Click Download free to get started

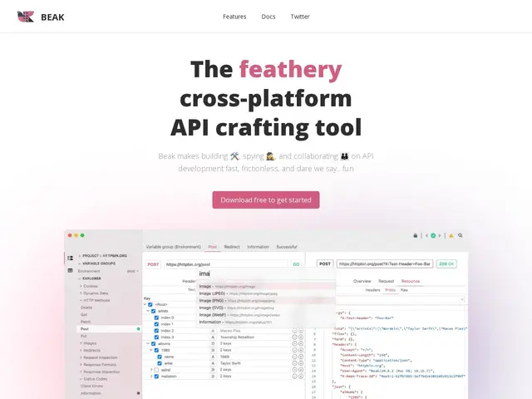pos(266,199)
